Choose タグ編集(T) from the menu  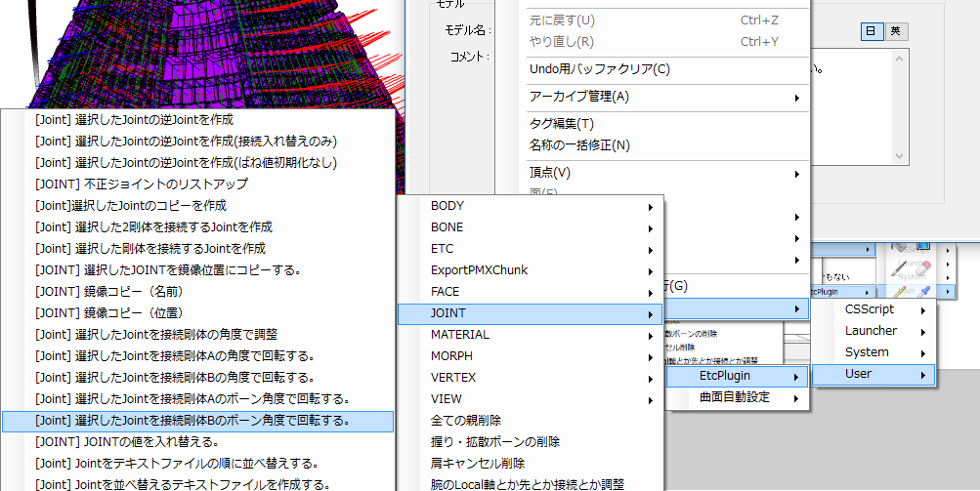(x=561, y=124)
